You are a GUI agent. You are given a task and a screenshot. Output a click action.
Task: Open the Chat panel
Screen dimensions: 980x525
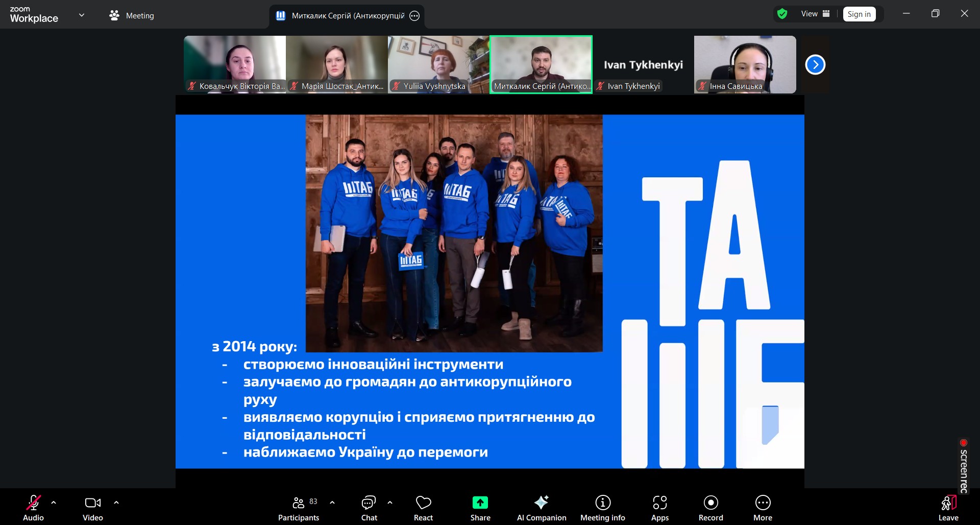(x=369, y=508)
